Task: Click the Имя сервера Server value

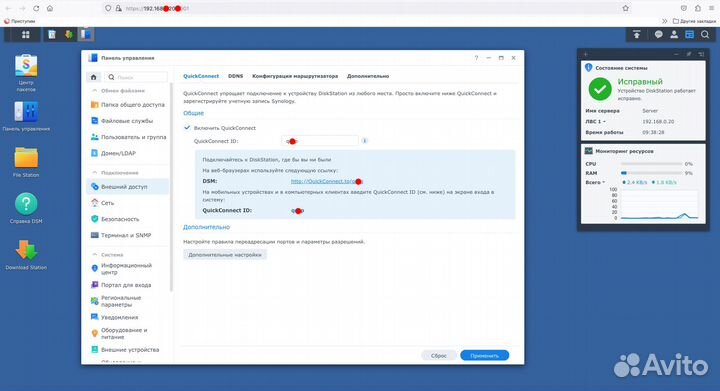Action: pyautogui.click(x=650, y=111)
